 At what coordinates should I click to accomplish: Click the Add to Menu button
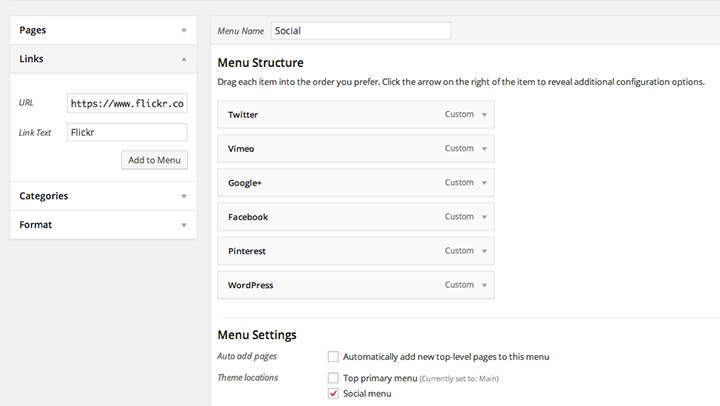point(154,160)
